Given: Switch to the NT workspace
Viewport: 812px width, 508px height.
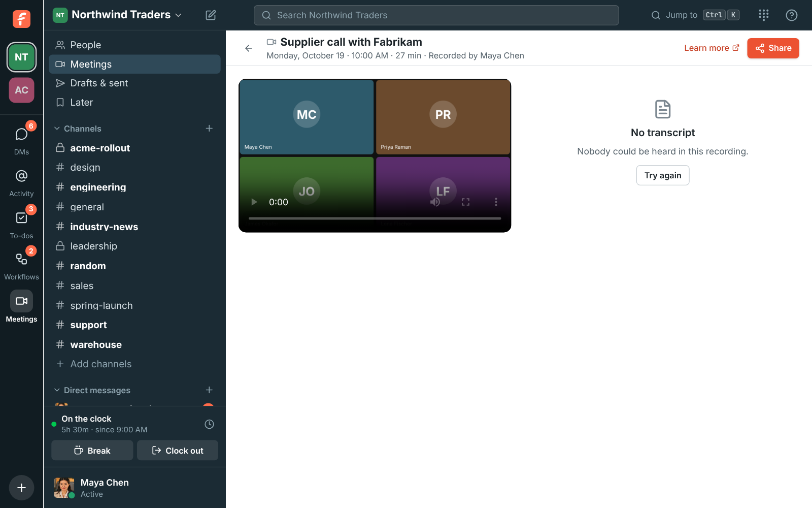Looking at the screenshot, I should [x=21, y=57].
